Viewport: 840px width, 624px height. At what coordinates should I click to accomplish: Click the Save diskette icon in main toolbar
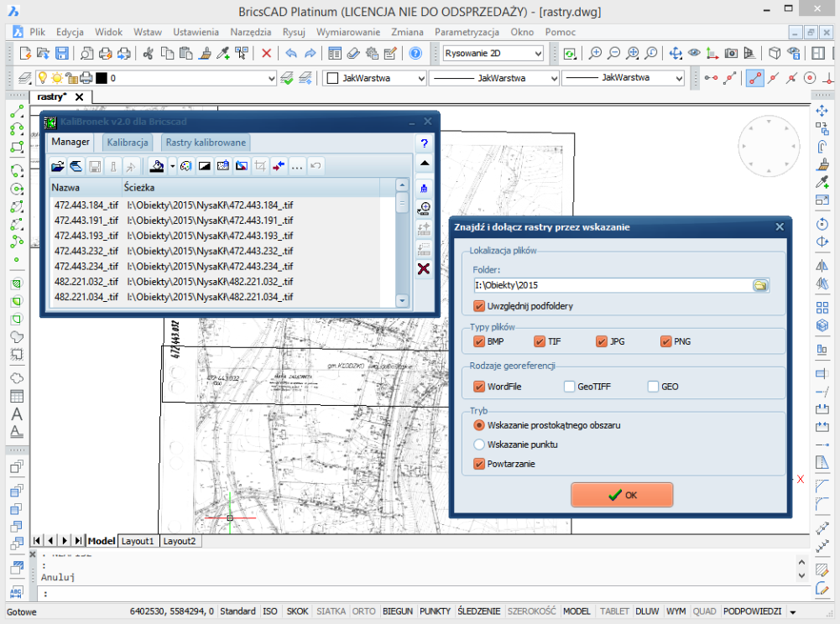click(x=62, y=53)
